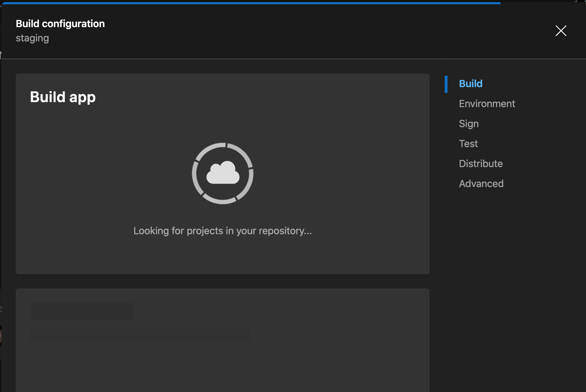Jump to the Test section
This screenshot has width=586, height=392.
click(x=468, y=144)
